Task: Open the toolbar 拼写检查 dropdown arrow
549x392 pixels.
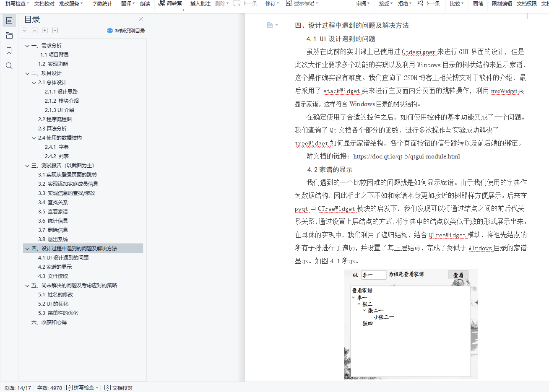Action: point(28,3)
